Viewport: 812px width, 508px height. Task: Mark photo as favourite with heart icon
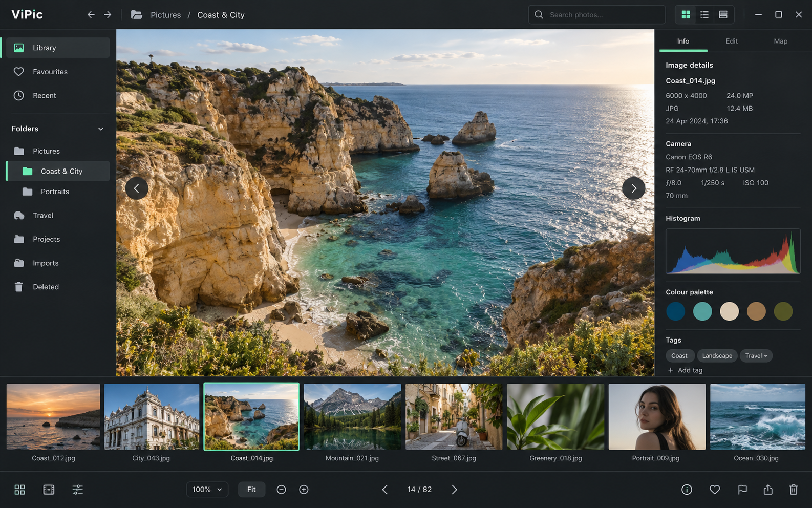[715, 490]
